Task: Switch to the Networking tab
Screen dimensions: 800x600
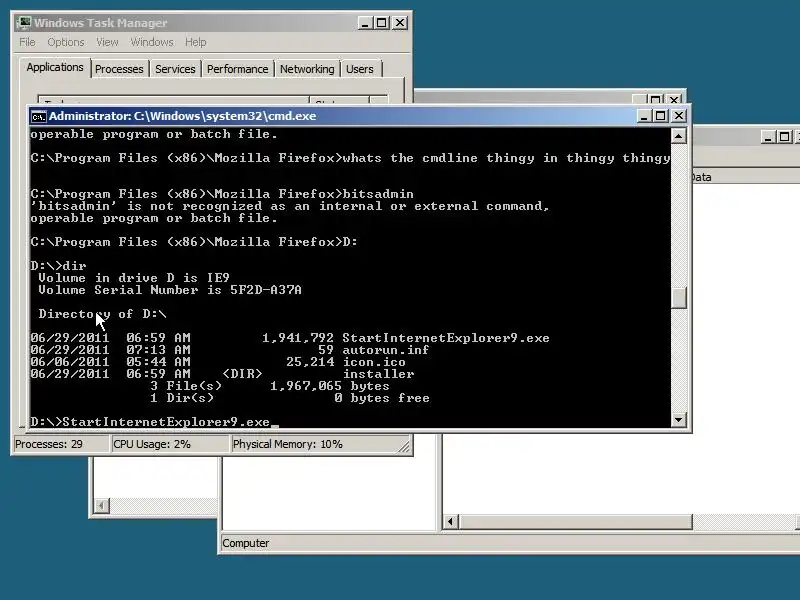Action: tap(307, 69)
